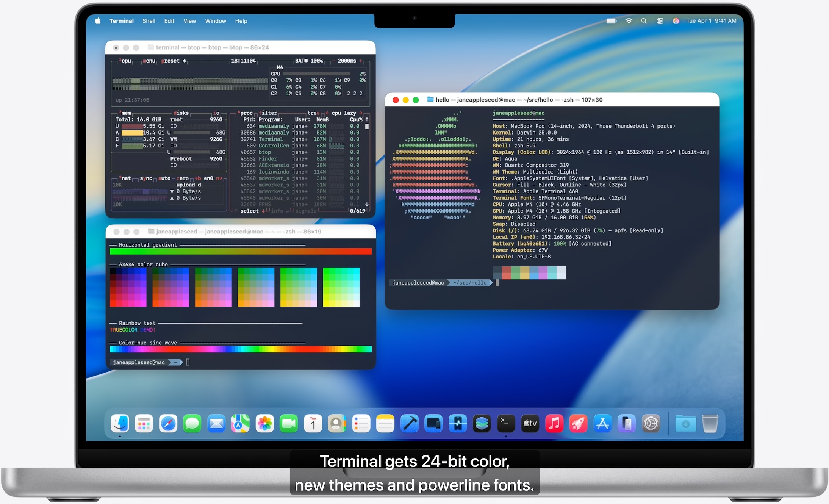Open Launchpad from the Dock
The width and height of the screenshot is (829, 504).
coord(144,423)
